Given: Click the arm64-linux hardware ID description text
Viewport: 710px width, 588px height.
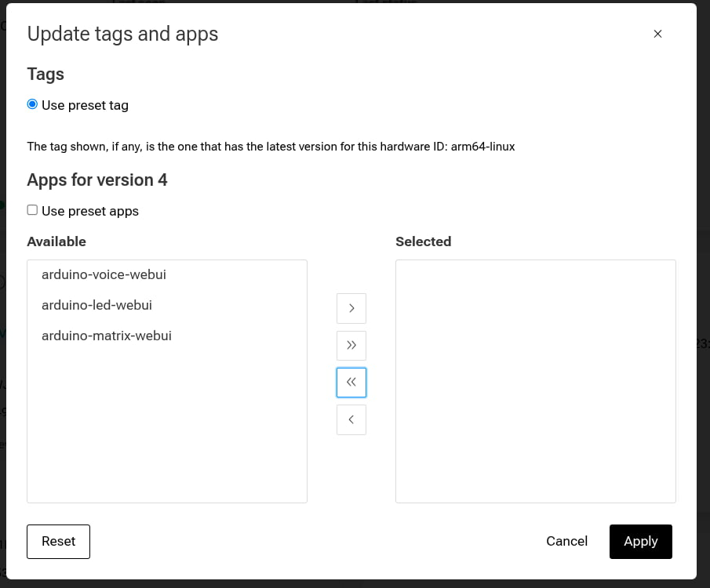Looking at the screenshot, I should [271, 147].
